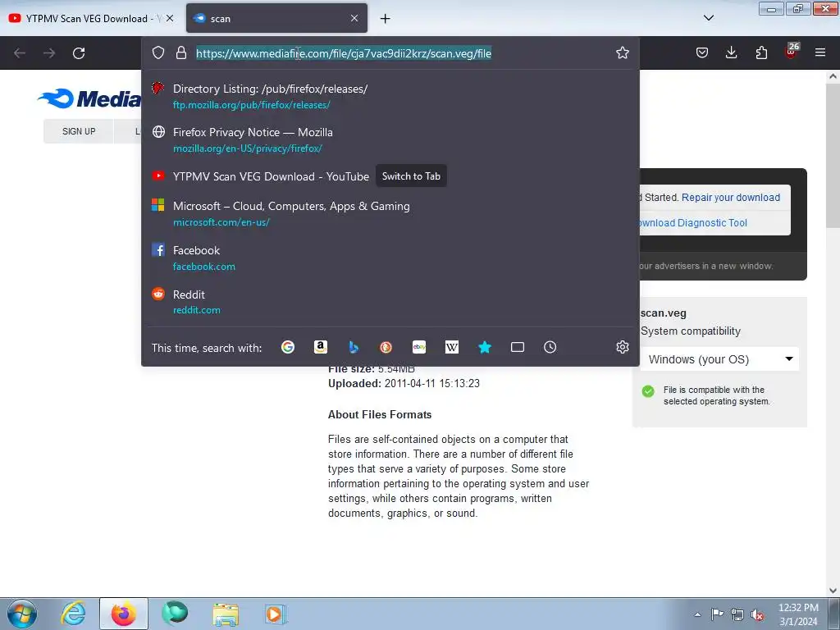Screen dimensions: 840x630
Task: Open the System compatibility OS dropdown
Action: (x=719, y=359)
